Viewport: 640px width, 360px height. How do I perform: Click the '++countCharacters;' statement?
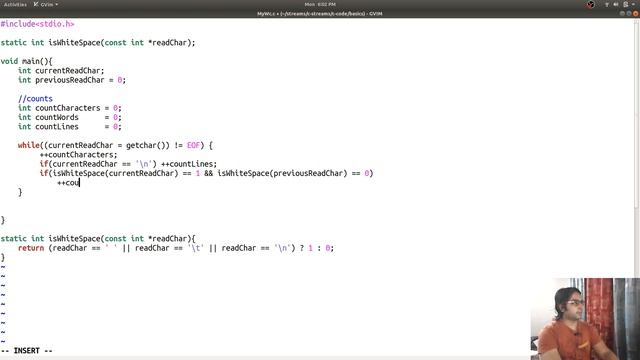pyautogui.click(x=78, y=155)
